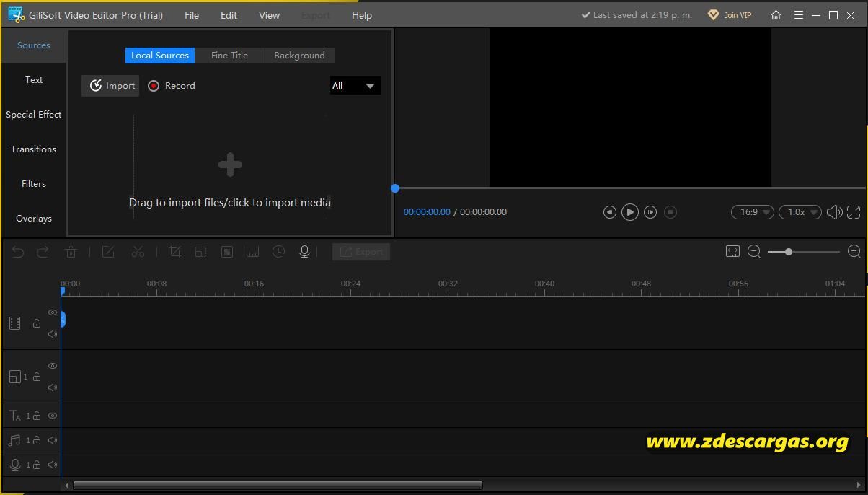Select the scissors Split tool

tap(138, 252)
